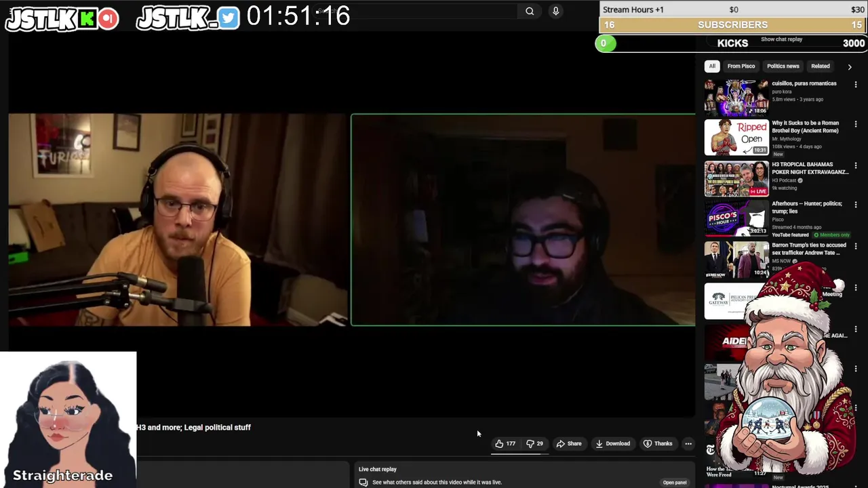868x488 pixels.
Task: Open Ripped Open Roman Brothel Boy thumbnail
Action: (x=736, y=138)
